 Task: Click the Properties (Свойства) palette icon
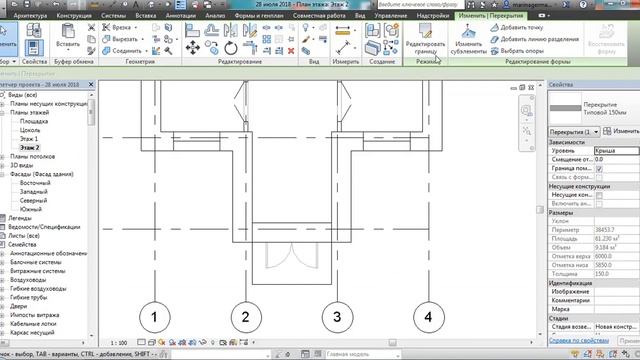pos(34,48)
